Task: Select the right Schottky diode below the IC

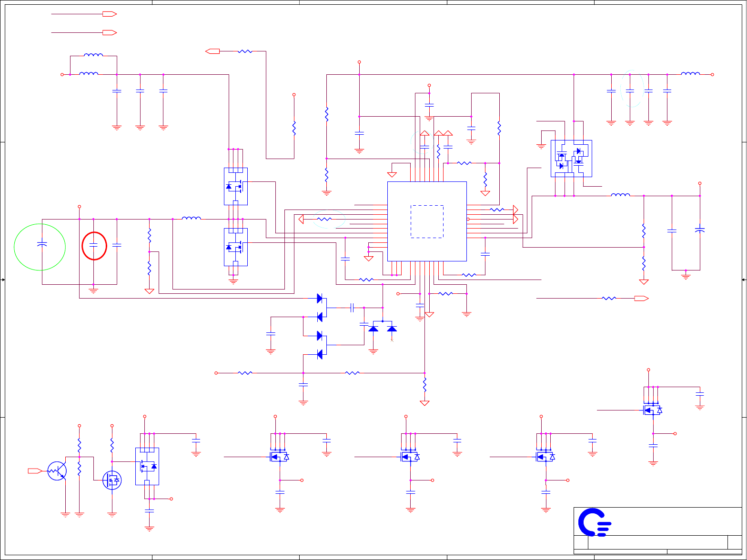Action: [x=392, y=329]
